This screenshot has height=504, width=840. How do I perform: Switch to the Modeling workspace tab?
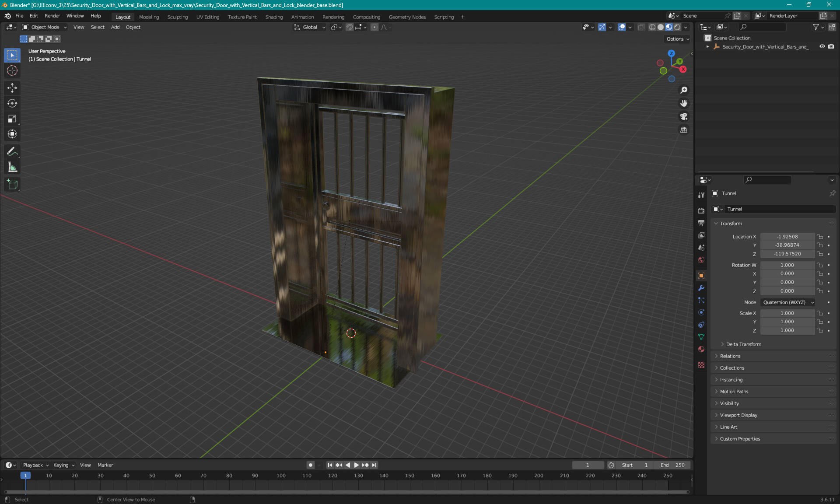click(x=149, y=17)
